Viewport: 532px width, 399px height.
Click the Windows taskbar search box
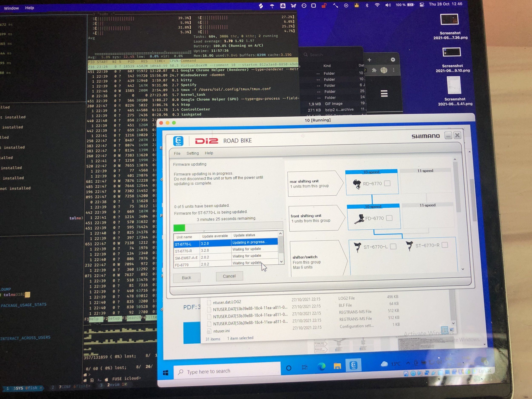pyautogui.click(x=227, y=371)
